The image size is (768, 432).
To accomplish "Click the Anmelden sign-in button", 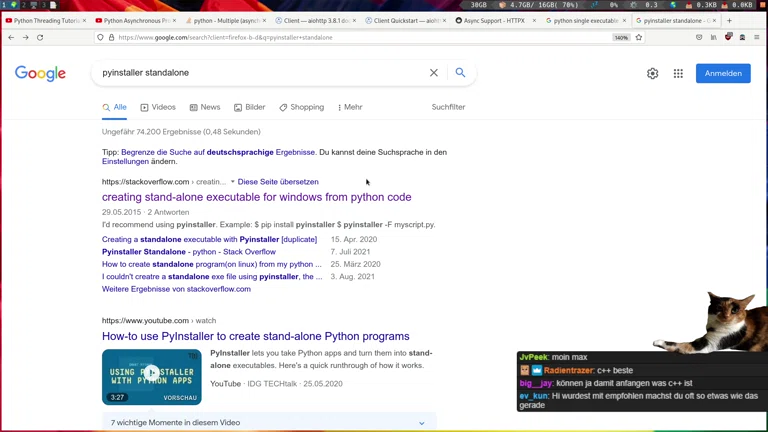I will 723,73.
